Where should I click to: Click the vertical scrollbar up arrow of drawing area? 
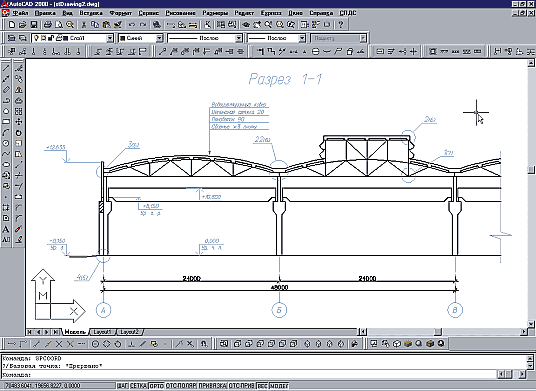[531, 63]
